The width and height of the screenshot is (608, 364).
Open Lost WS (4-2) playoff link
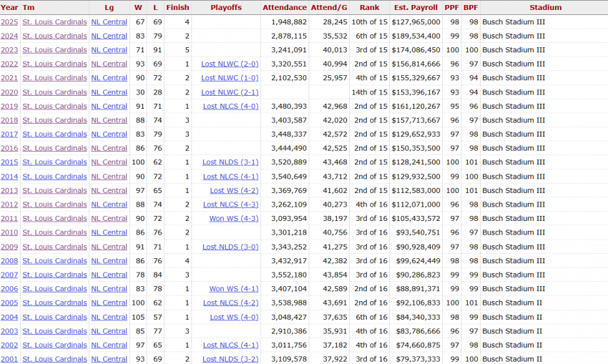pos(234,191)
